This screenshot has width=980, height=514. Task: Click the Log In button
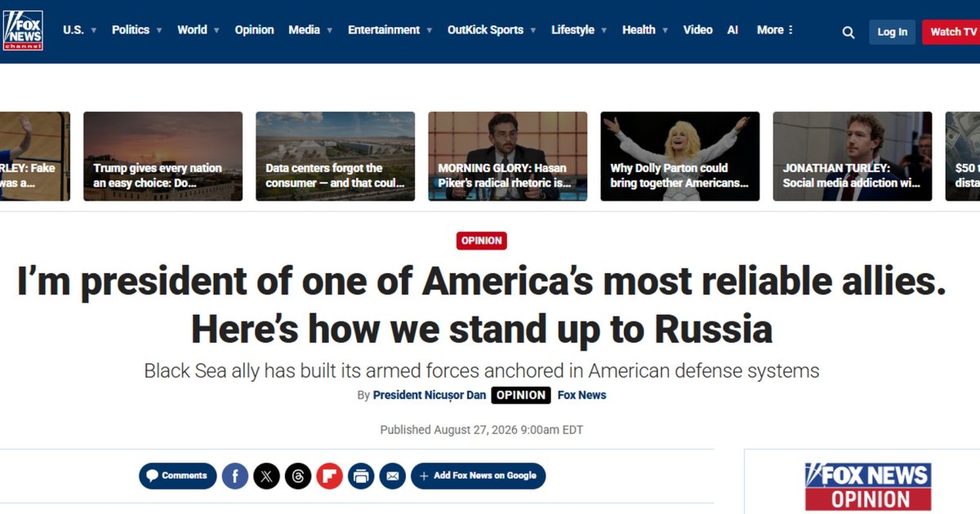pos(892,32)
